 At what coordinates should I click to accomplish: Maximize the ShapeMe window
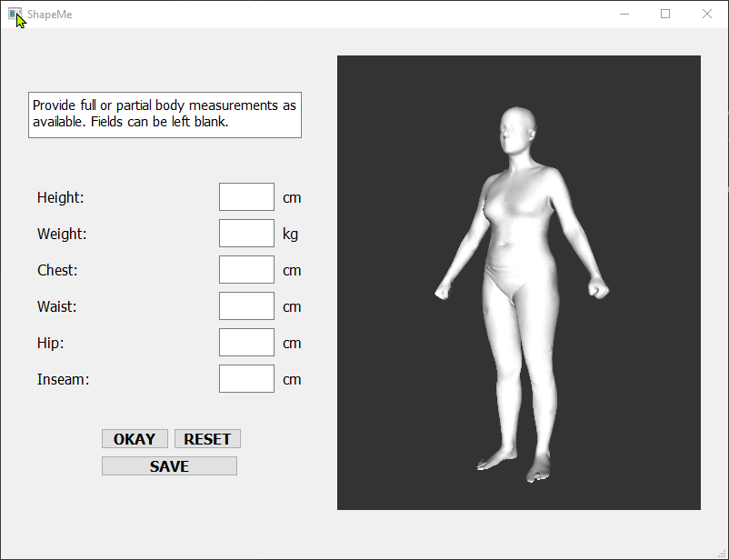pos(664,14)
